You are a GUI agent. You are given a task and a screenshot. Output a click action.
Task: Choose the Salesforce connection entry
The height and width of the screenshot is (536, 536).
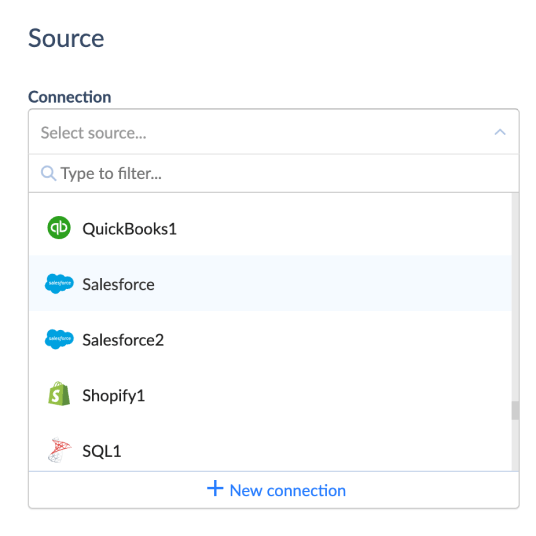click(x=270, y=283)
